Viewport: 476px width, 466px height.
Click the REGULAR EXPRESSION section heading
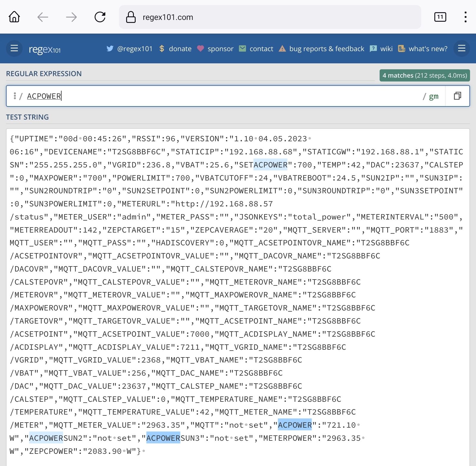click(44, 74)
